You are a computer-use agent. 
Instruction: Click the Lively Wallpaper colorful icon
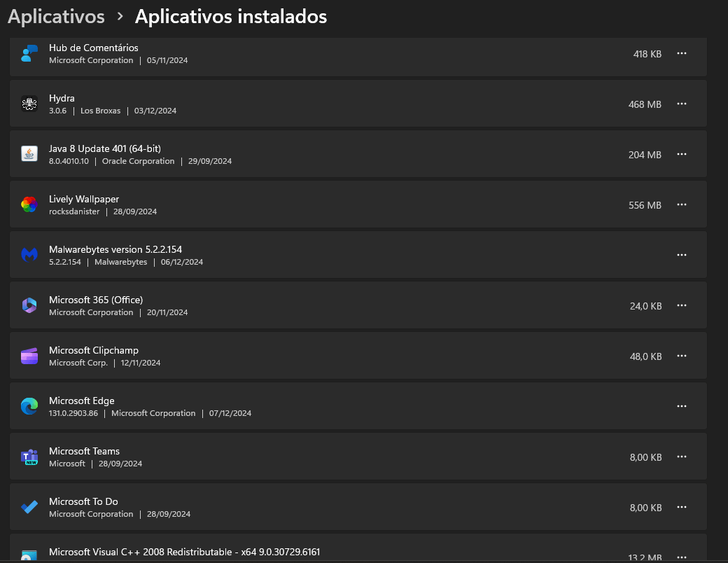coord(29,204)
